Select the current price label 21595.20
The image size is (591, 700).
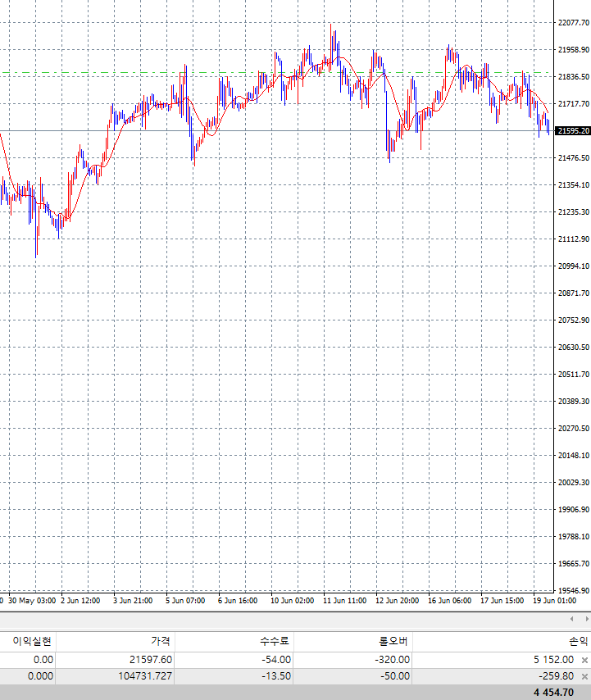573,131
